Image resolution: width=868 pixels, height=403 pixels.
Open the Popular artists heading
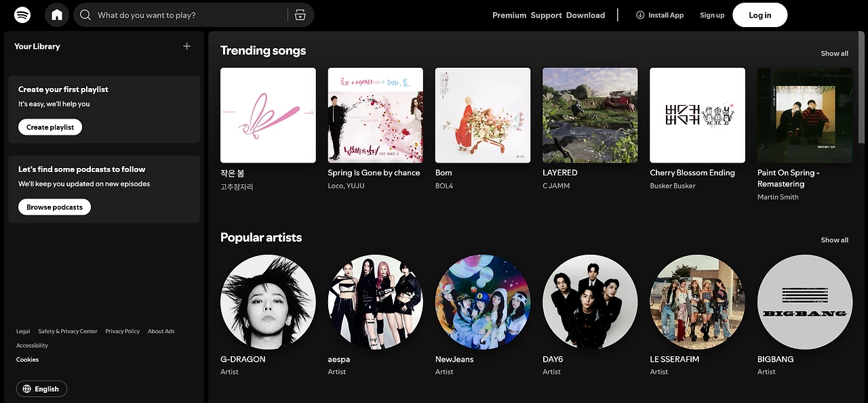point(261,237)
